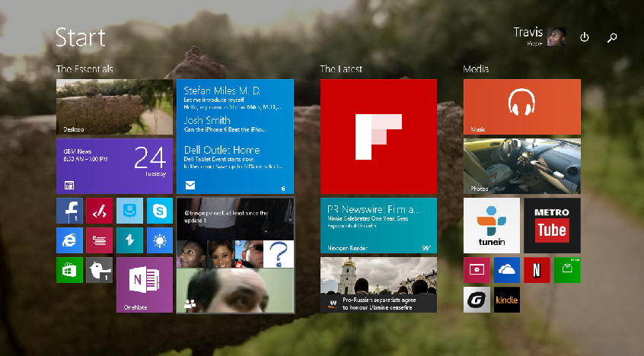Open the Nextgen Reader tile
644x356 pixels.
tap(378, 225)
